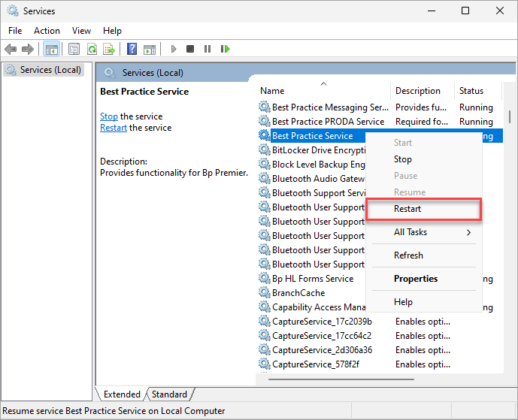518x420 pixels.
Task: Toggle Show/Hide Console Tree icon
Action: [52, 49]
